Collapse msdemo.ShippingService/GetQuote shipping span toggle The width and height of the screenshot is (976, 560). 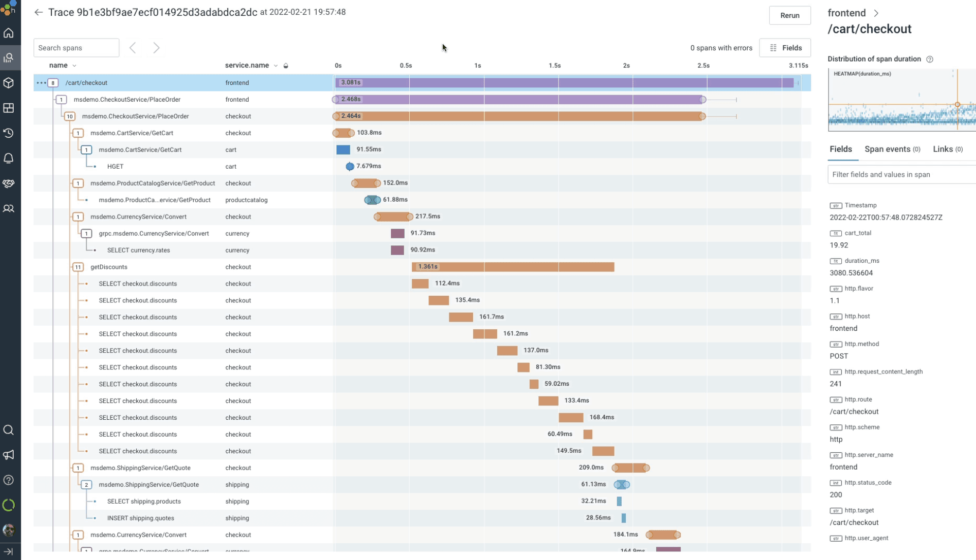click(x=86, y=485)
